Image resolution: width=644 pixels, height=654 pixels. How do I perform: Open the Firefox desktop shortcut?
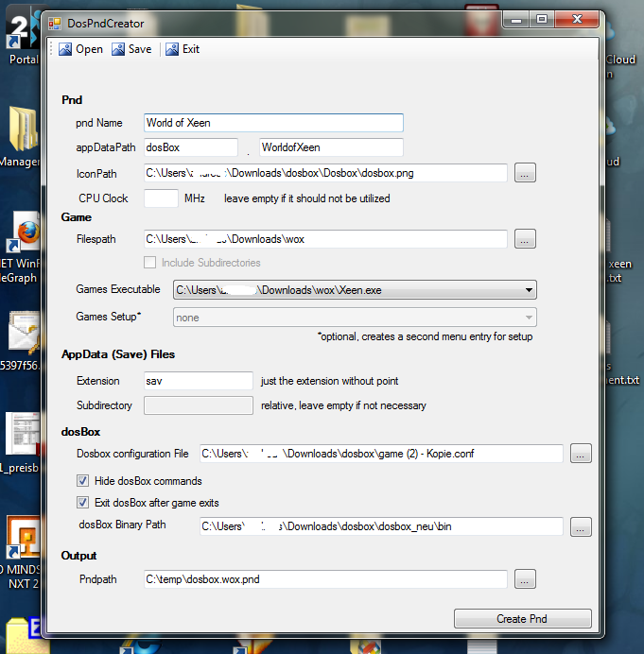pos(26,232)
